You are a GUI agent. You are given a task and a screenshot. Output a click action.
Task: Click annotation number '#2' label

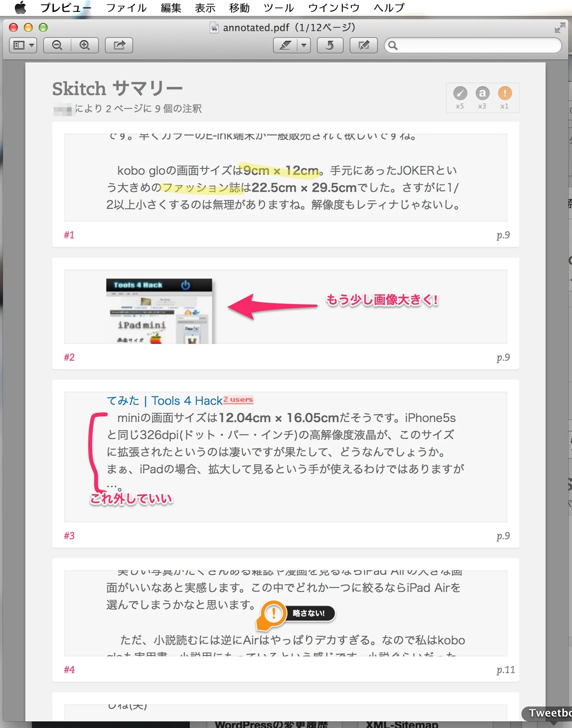point(69,357)
